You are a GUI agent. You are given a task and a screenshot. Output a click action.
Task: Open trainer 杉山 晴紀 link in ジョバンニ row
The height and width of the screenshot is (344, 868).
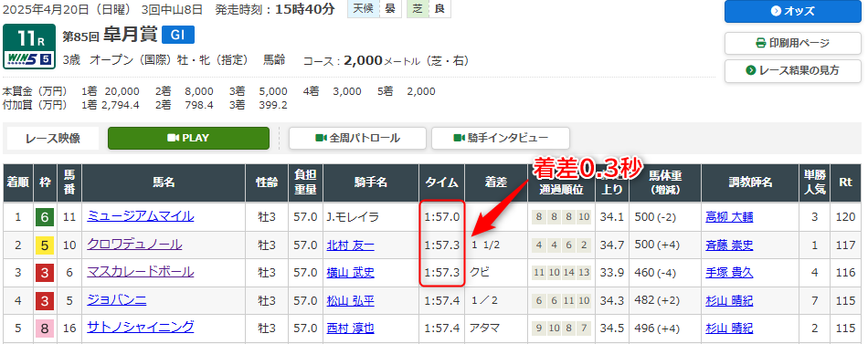[729, 301]
